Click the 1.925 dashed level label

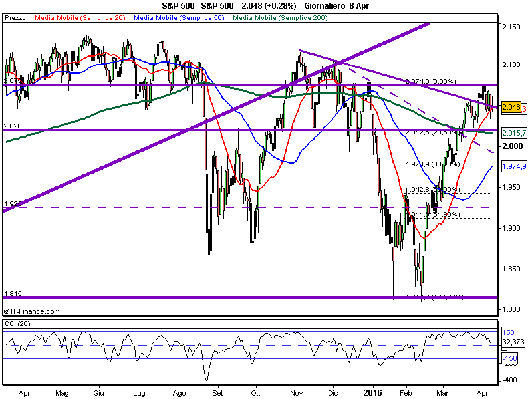[13, 204]
